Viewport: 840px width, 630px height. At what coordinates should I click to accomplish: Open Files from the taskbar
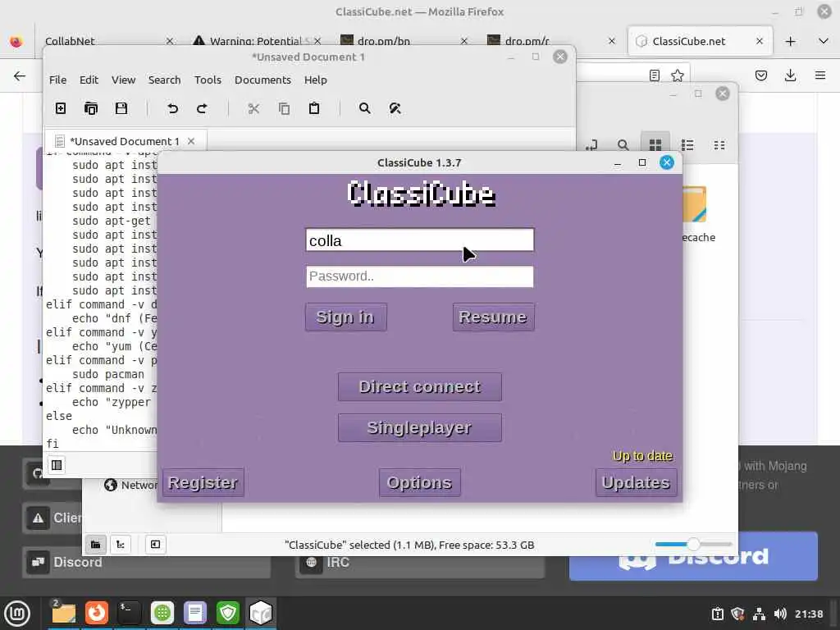tap(63, 613)
